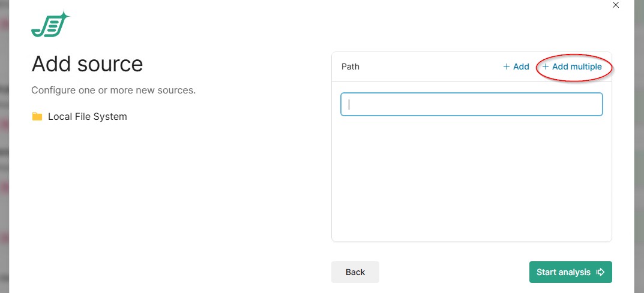The image size is (644, 293).
Task: Focus the path text input field
Action: (471, 104)
